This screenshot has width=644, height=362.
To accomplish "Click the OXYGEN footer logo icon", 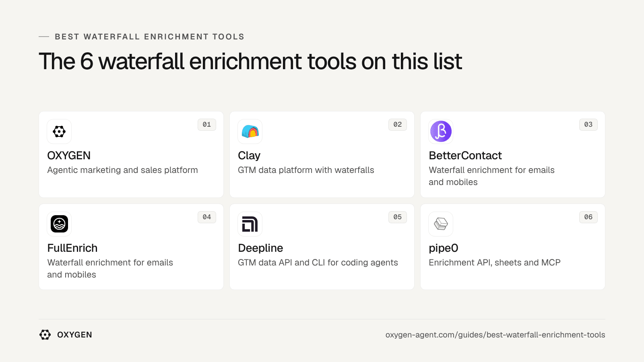I will pos(45,335).
